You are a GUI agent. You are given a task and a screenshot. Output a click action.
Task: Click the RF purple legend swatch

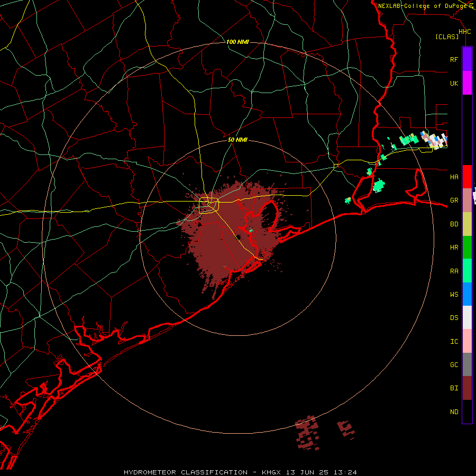click(467, 59)
